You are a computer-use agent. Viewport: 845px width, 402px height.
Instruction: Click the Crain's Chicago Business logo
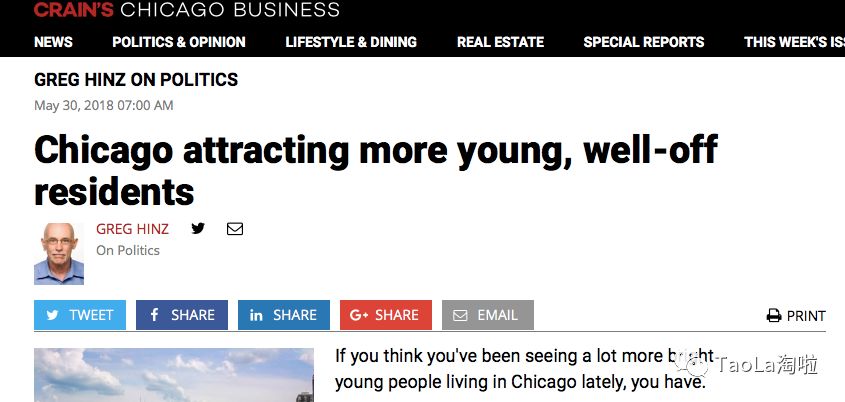186,10
